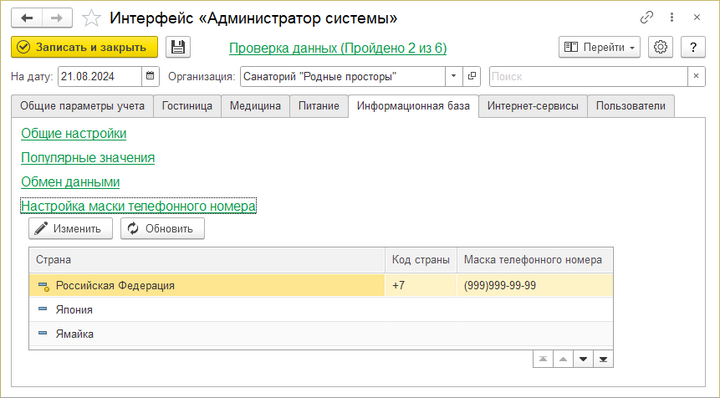Move row to top with first arrow
This screenshot has height=398, width=720.
point(543,359)
